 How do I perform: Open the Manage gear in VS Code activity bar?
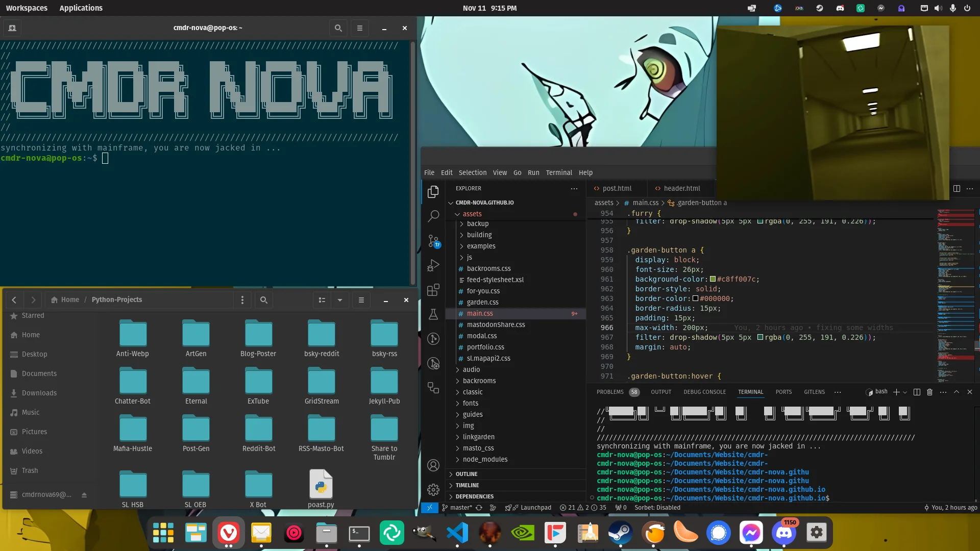tap(433, 490)
